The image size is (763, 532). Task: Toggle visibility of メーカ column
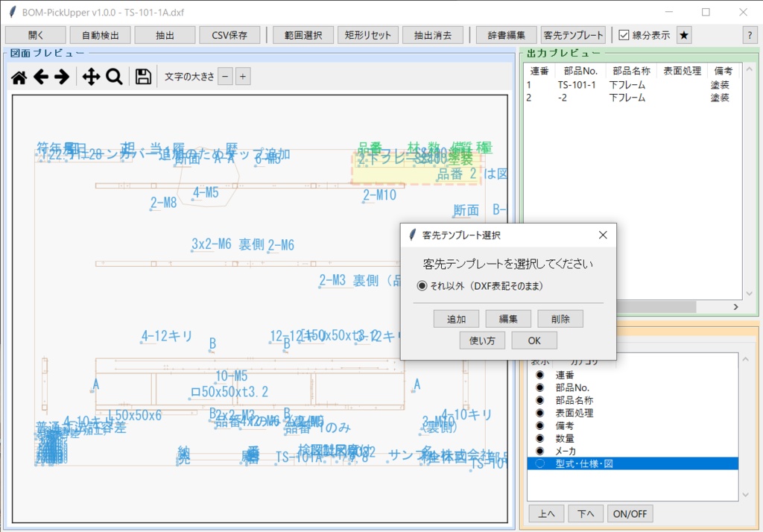click(539, 451)
